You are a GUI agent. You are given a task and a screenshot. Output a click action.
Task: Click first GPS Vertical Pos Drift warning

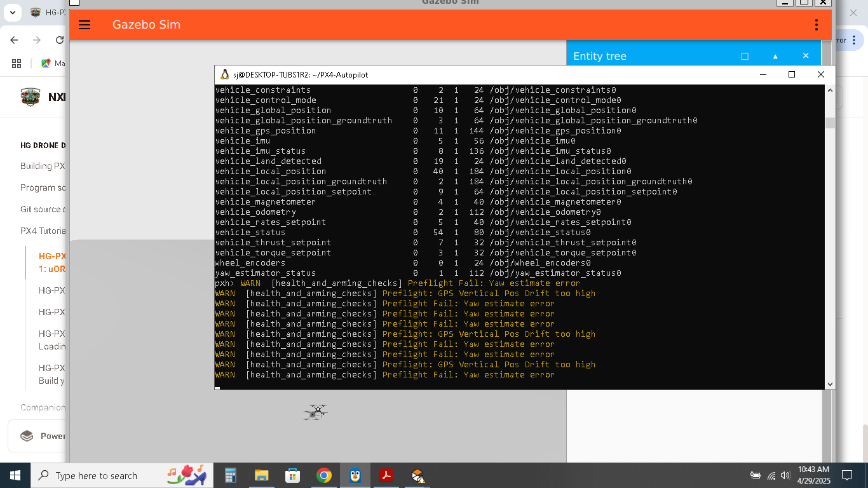point(489,293)
